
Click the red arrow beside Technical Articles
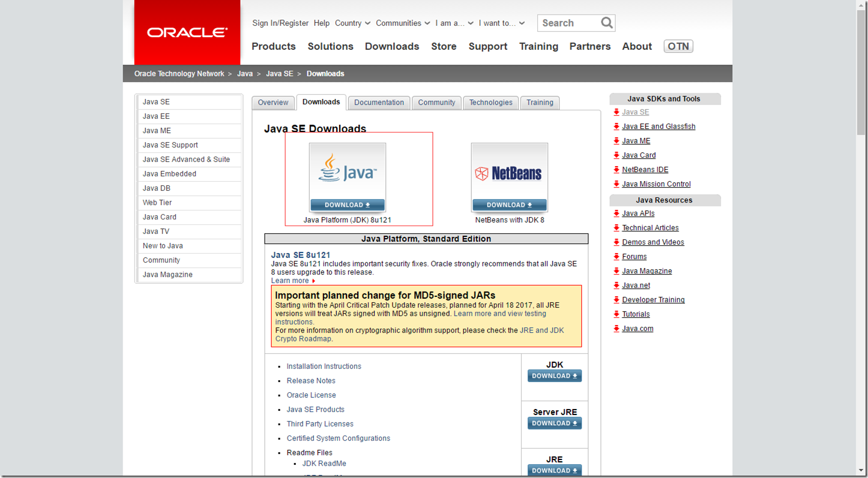coord(616,228)
